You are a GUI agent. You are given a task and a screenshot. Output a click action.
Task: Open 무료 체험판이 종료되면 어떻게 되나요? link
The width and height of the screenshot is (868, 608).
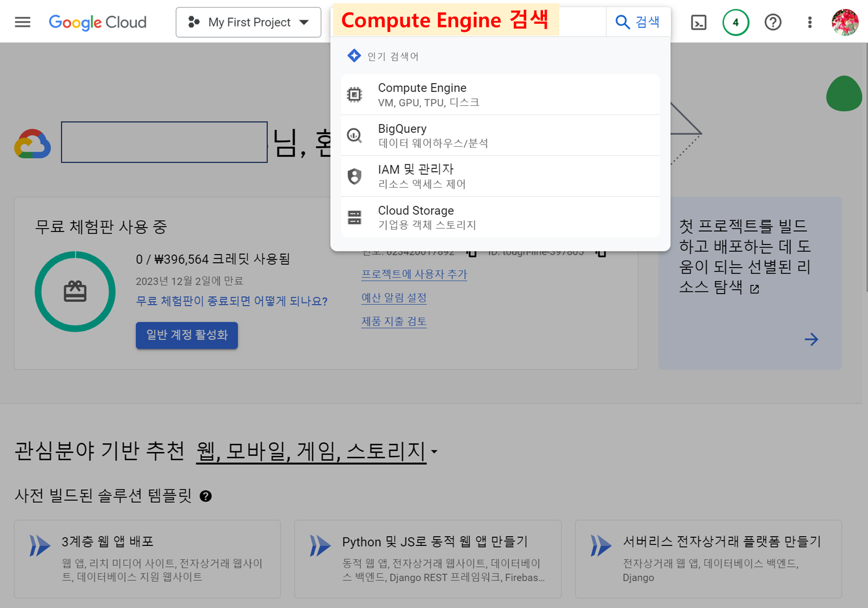click(x=232, y=301)
